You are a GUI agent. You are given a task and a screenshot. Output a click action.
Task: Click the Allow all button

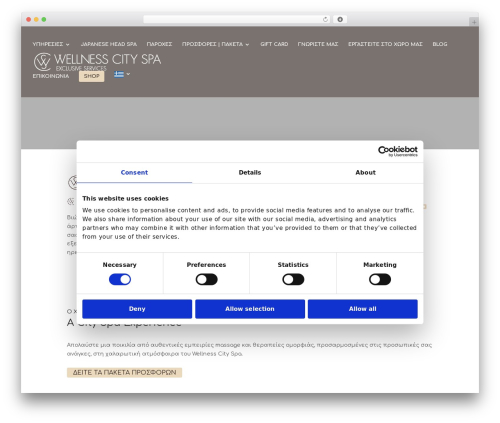(x=363, y=309)
